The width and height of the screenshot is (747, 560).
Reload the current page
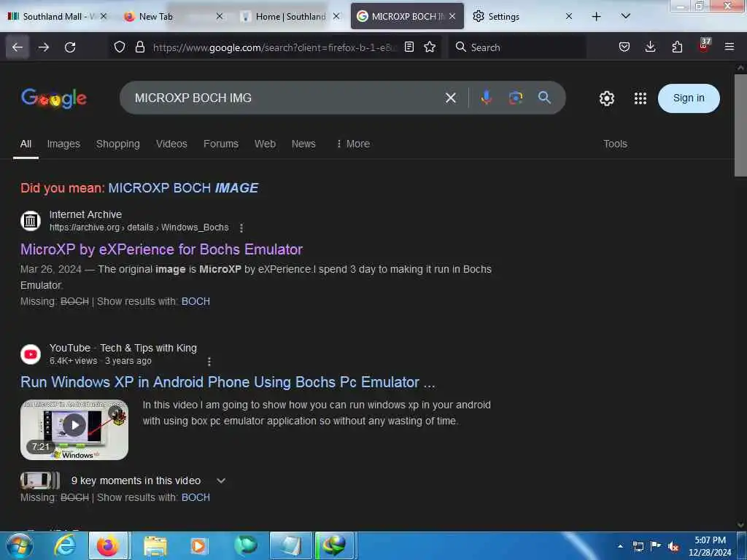(70, 47)
